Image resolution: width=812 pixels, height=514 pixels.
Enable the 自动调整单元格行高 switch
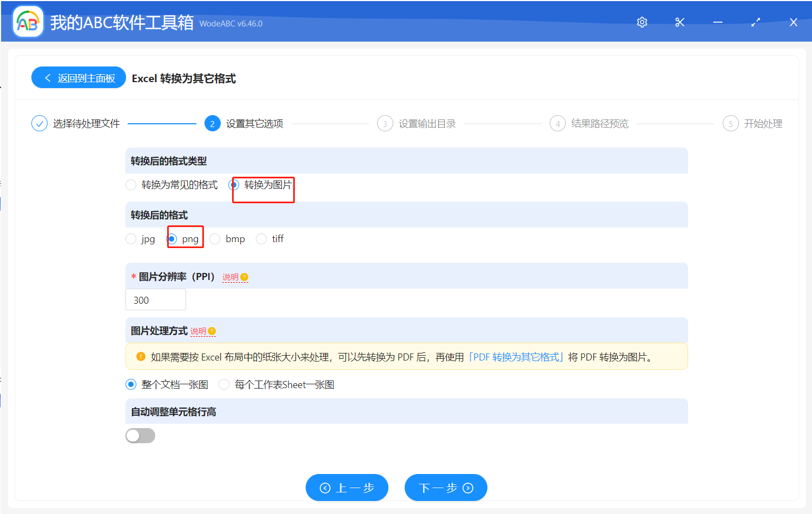140,435
